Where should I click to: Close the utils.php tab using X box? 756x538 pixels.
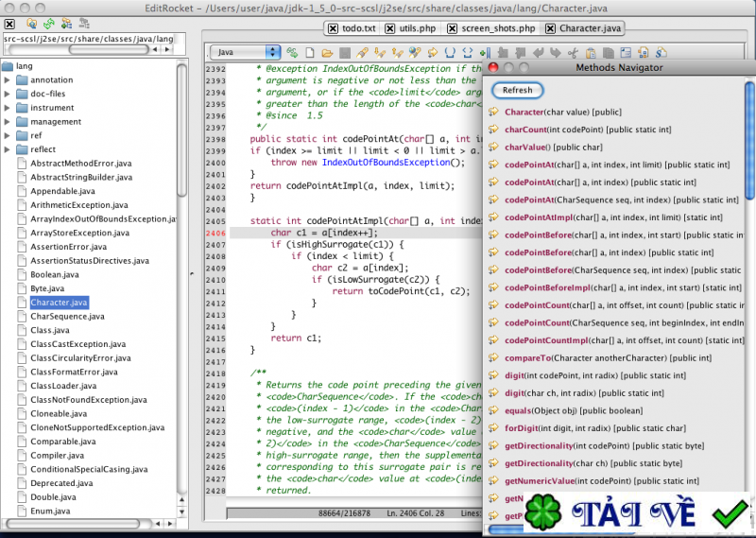click(389, 28)
